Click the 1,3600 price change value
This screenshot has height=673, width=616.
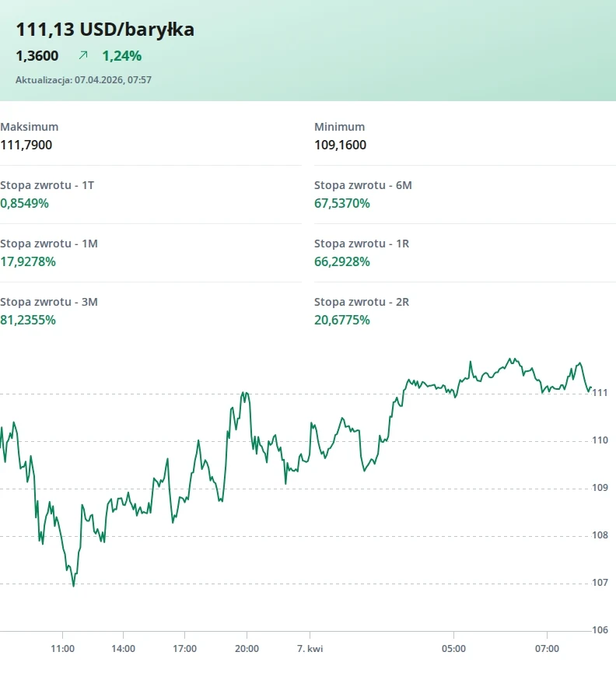(x=37, y=55)
